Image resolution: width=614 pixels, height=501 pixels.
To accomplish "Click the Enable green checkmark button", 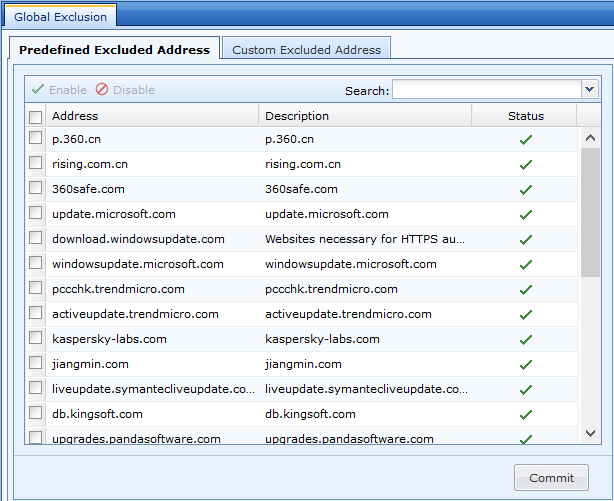I will [x=59, y=90].
